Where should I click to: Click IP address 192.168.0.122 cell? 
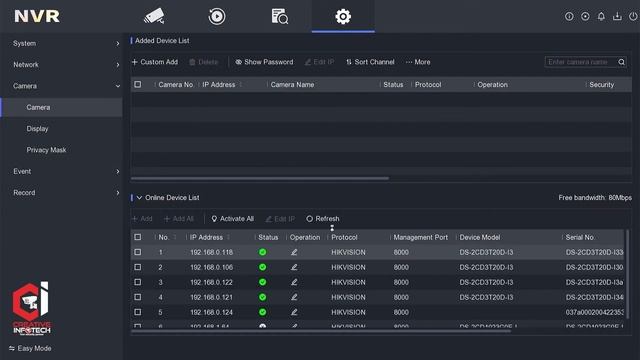coord(211,282)
